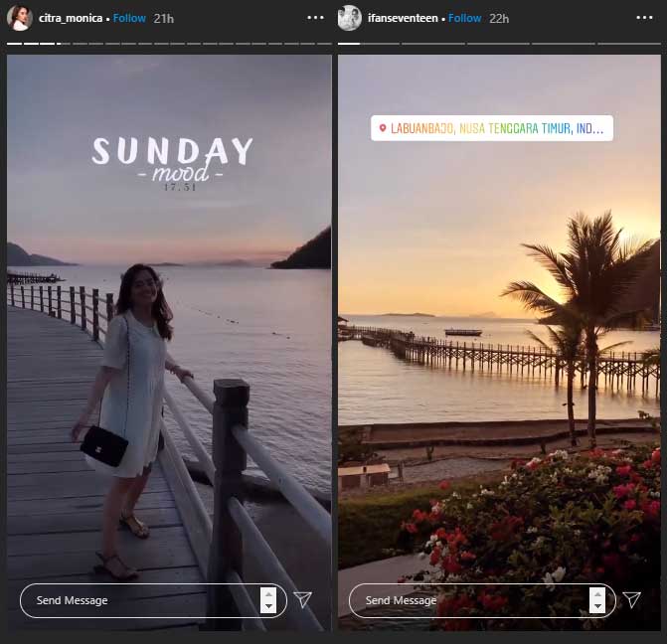Focus Send Message field on citra_monica's story
The width and height of the screenshot is (667, 644).
click(x=139, y=600)
